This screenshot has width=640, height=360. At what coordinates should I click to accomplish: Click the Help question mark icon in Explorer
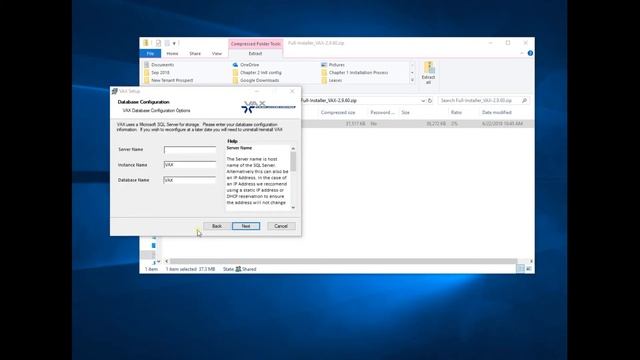530,53
